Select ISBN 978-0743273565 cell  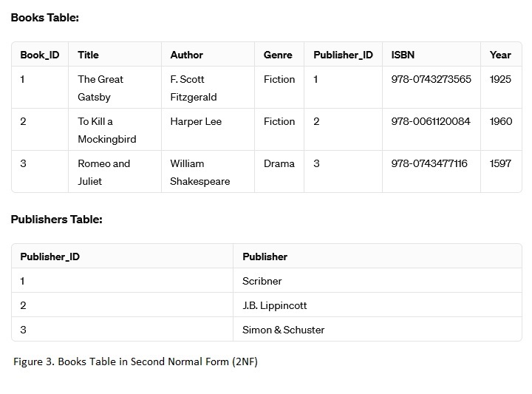coord(431,79)
